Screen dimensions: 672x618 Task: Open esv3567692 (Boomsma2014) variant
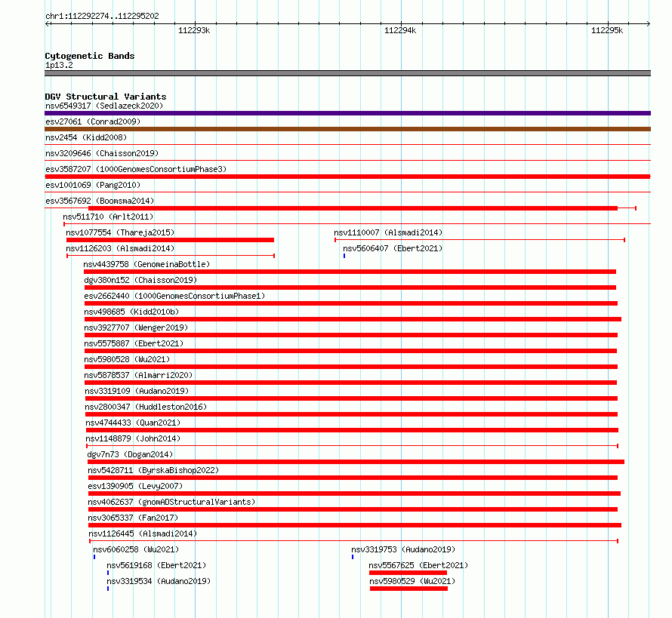click(x=100, y=201)
